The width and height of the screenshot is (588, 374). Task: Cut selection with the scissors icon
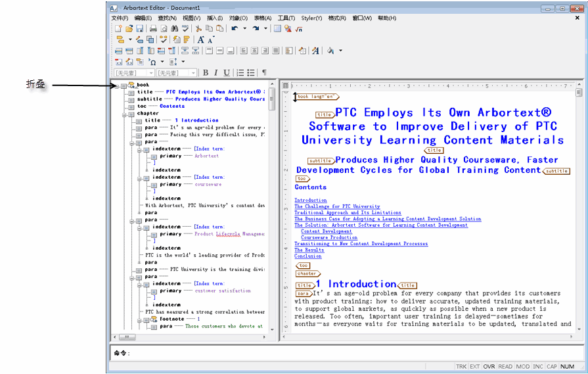coord(199,28)
